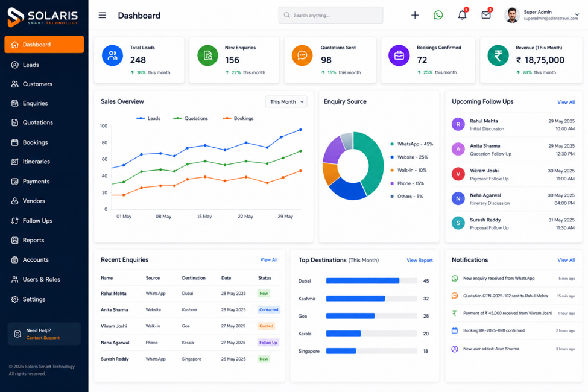588x392 pixels.
Task: Click View All in Recent Enquiries
Action: (269, 259)
